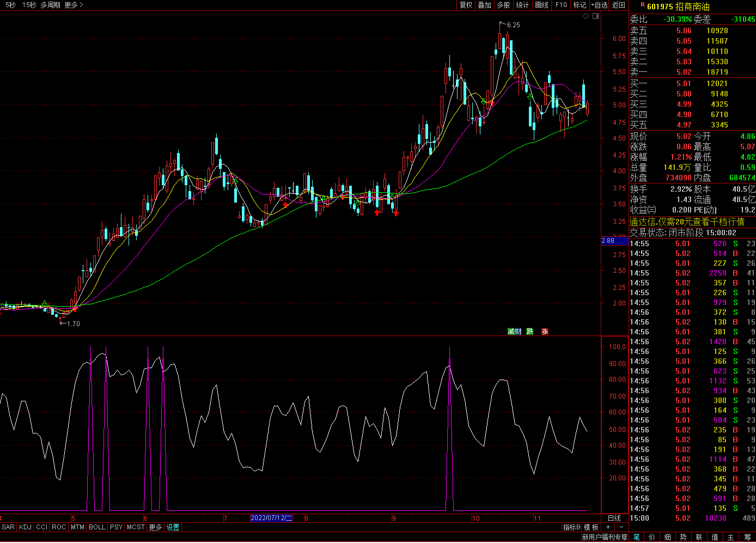756x543 pixels.
Task: Select KDJ indicator tab
Action: [25, 527]
